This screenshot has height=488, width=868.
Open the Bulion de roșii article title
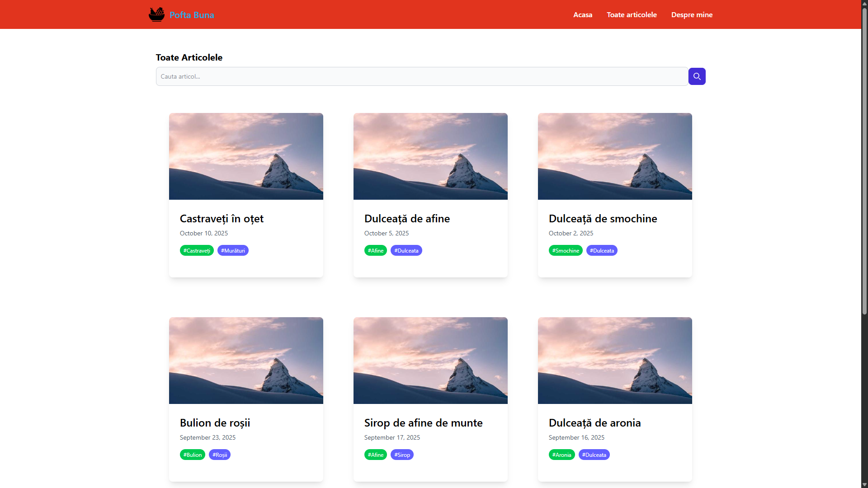[215, 423]
